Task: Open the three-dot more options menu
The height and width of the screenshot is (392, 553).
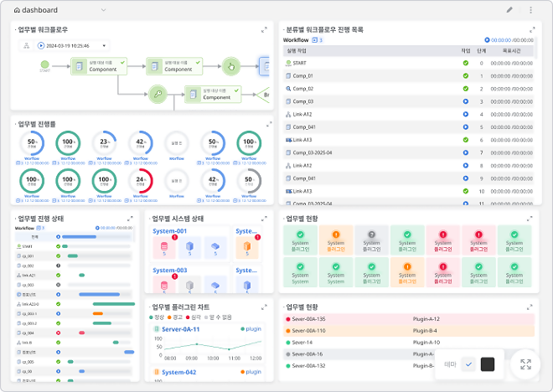Action: click(530, 10)
